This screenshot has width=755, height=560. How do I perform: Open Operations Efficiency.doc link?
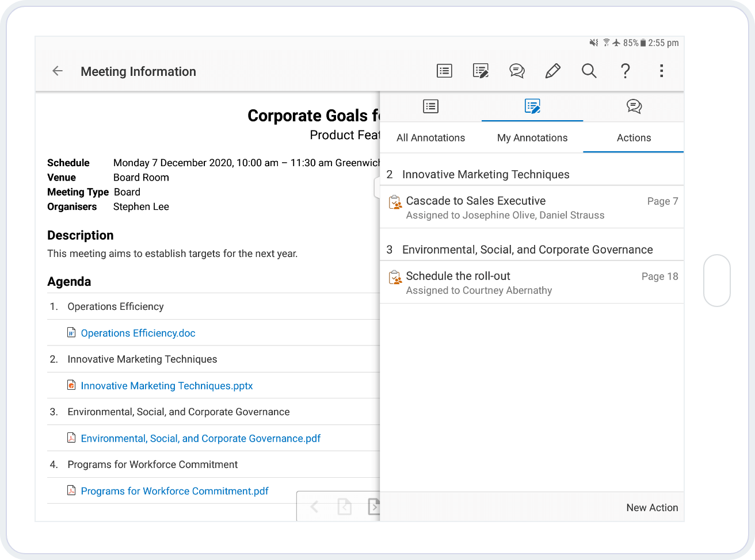tap(138, 333)
